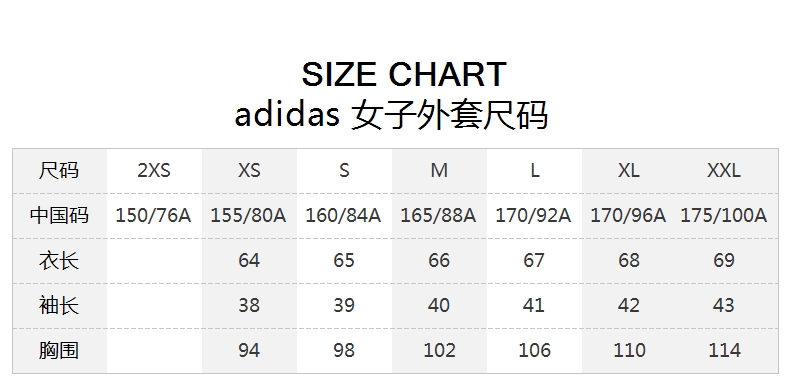
Task: Select the sleeve length value 40
Action: 439,305
